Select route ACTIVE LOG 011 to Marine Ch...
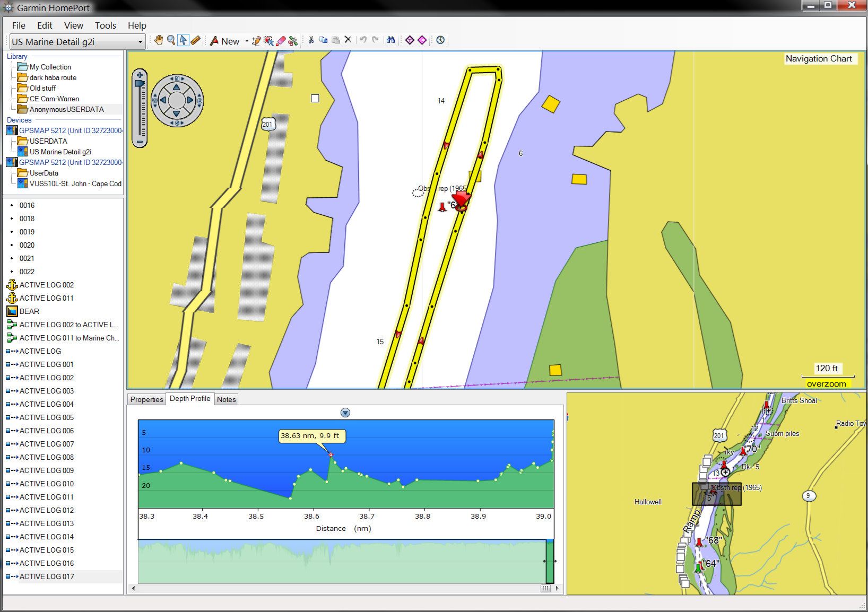 69,338
